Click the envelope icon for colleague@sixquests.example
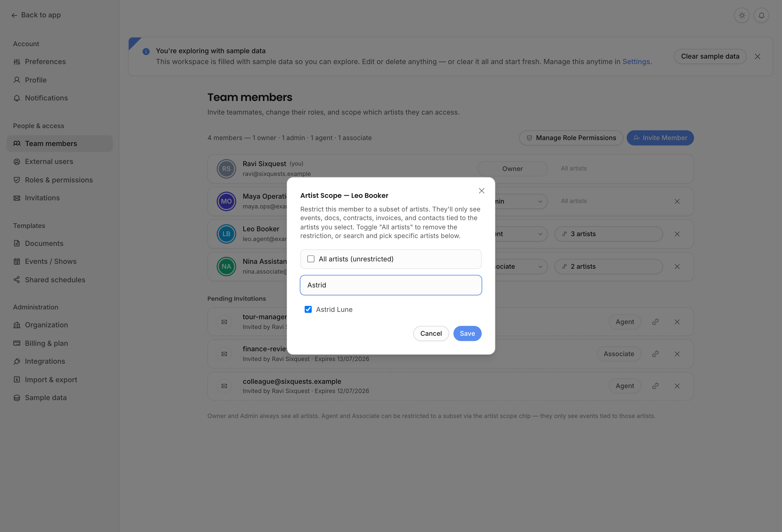Viewport: 782px width, 532px height. [x=224, y=386]
